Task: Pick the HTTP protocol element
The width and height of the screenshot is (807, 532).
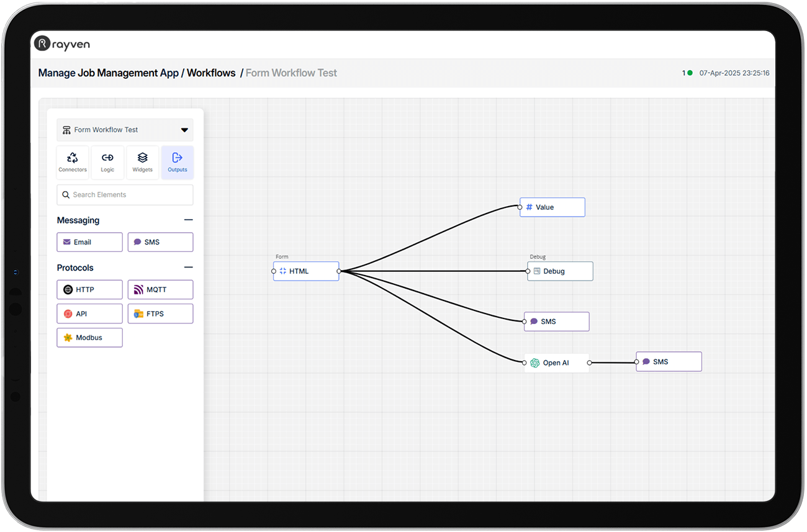Action: 89,289
